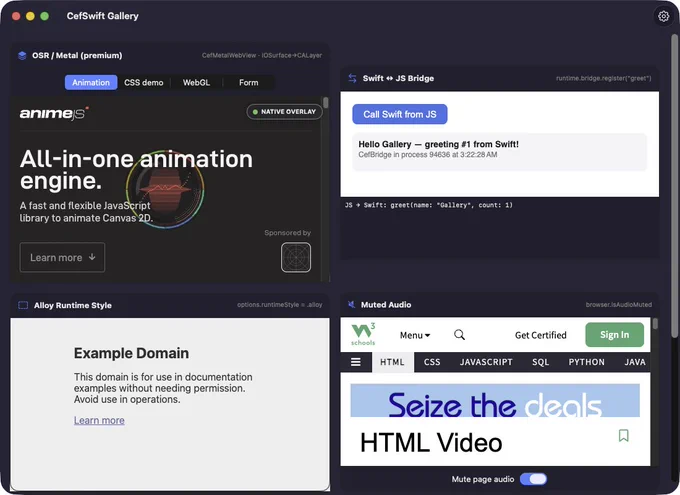This screenshot has width=680, height=495.
Task: Click the CefBridge process timestamp line
Action: 428,155
